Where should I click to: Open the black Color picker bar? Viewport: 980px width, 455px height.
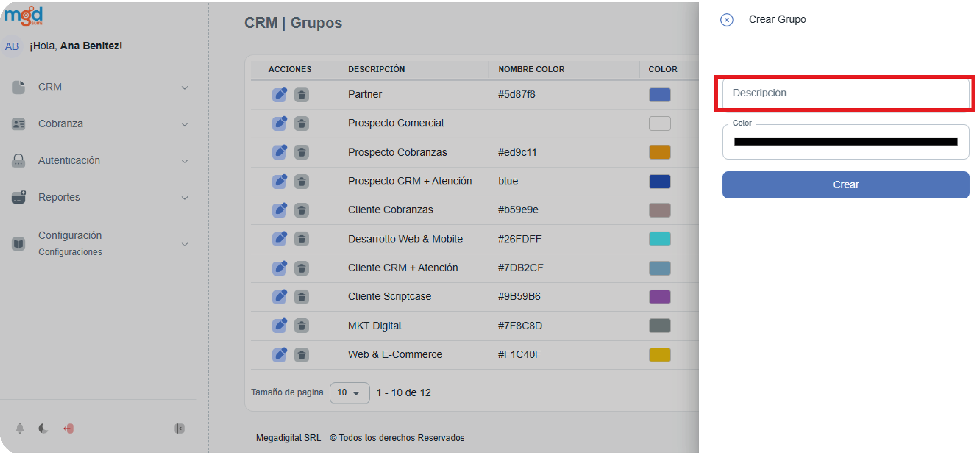pyautogui.click(x=845, y=142)
